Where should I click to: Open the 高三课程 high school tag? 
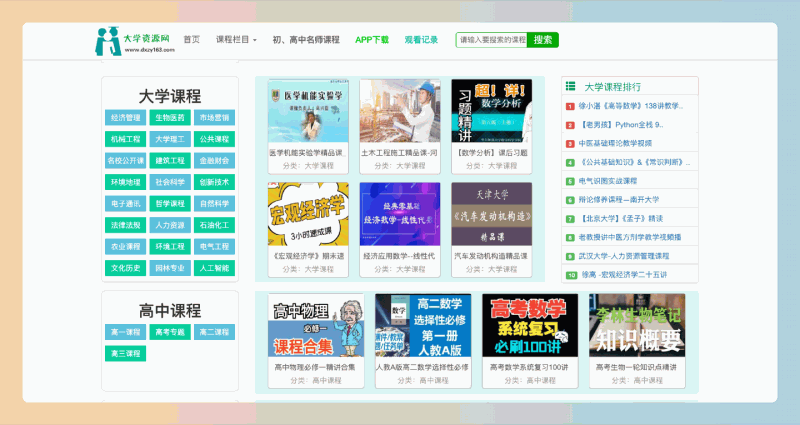pos(126,353)
